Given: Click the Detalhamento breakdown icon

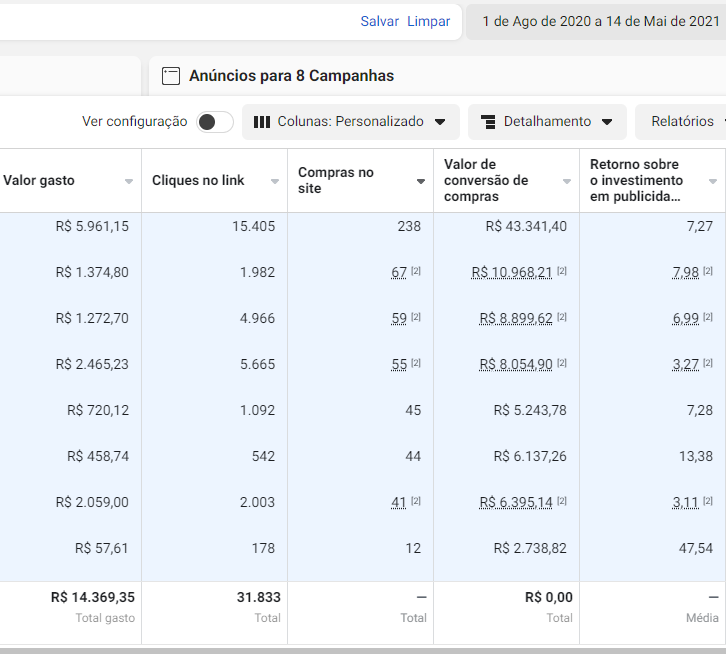Looking at the screenshot, I should (488, 122).
